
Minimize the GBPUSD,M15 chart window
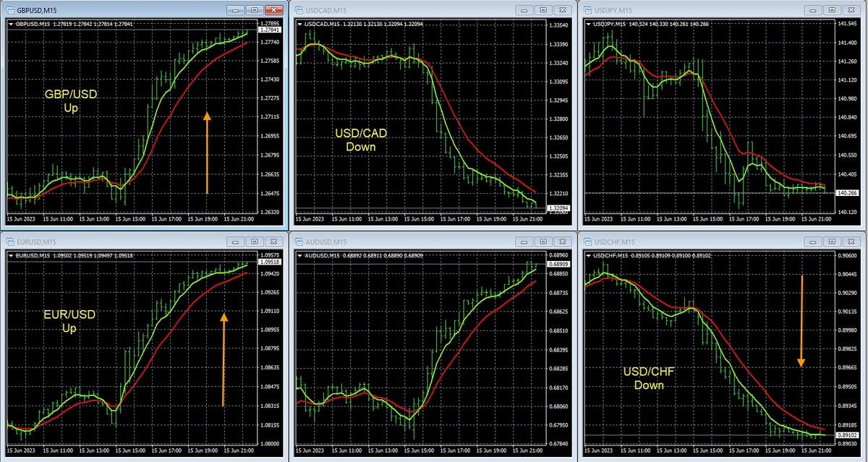coord(236,10)
